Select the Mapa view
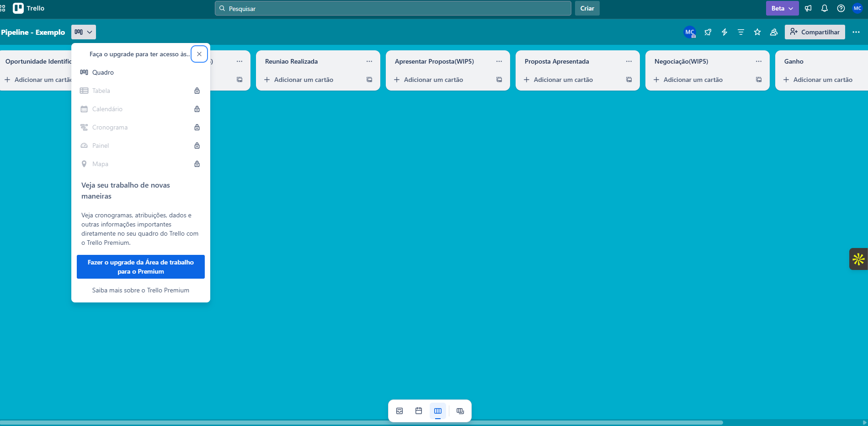The height and width of the screenshot is (426, 868). [141, 164]
